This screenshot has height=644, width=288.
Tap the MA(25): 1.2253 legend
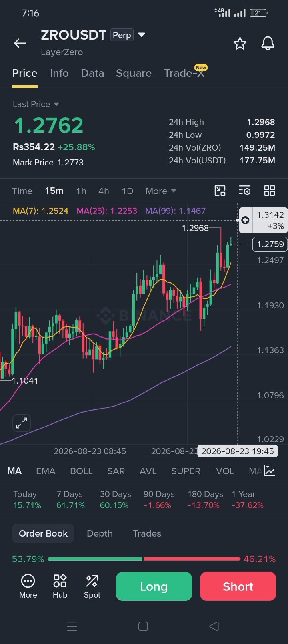(107, 211)
